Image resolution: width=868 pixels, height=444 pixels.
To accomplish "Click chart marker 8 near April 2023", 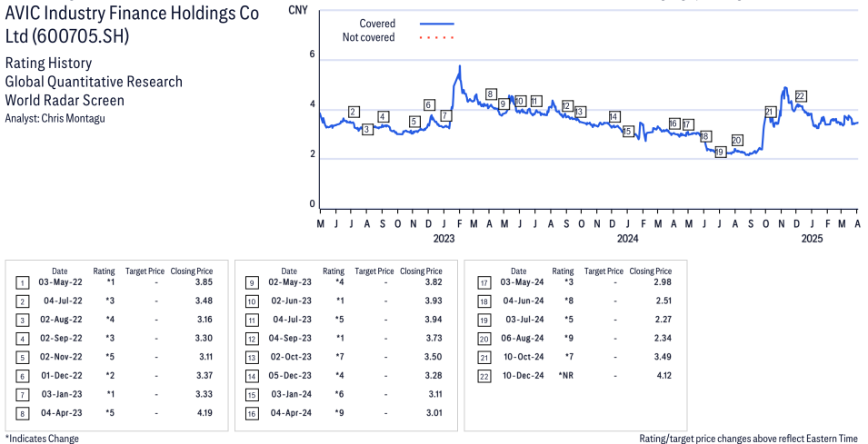I will coord(490,94).
